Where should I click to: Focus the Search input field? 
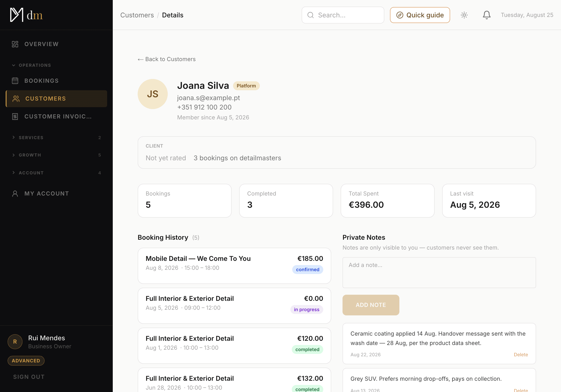343,15
